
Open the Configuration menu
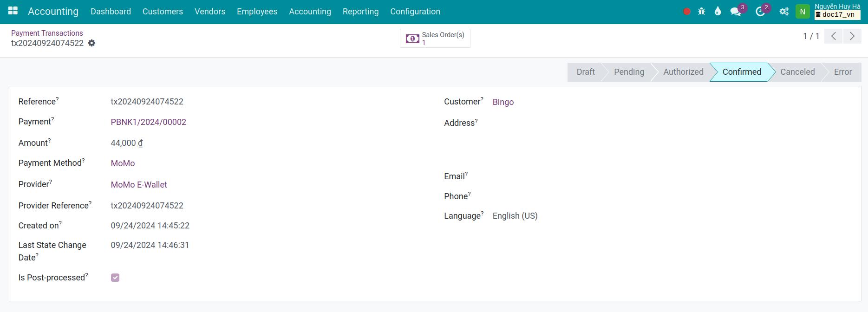[415, 12]
